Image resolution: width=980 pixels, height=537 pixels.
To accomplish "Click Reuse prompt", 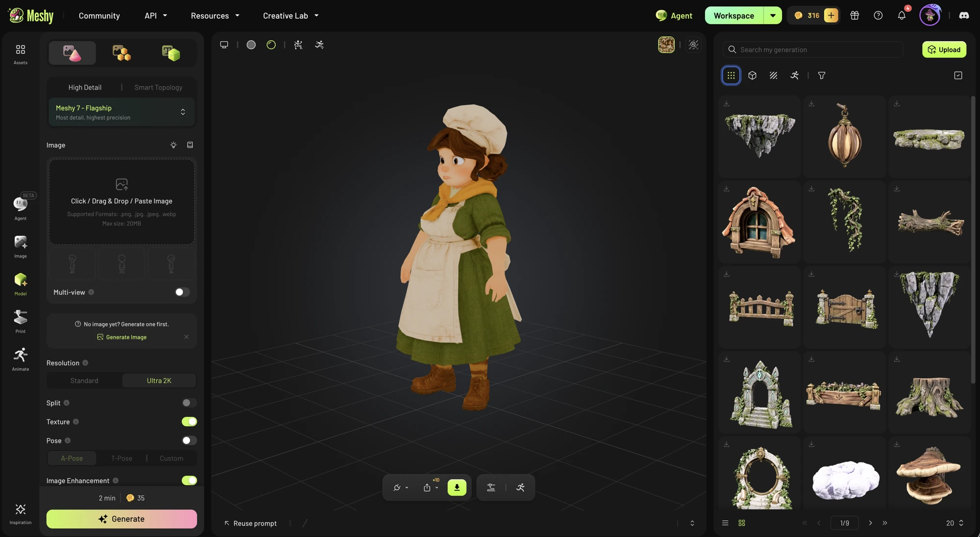I will pos(250,523).
